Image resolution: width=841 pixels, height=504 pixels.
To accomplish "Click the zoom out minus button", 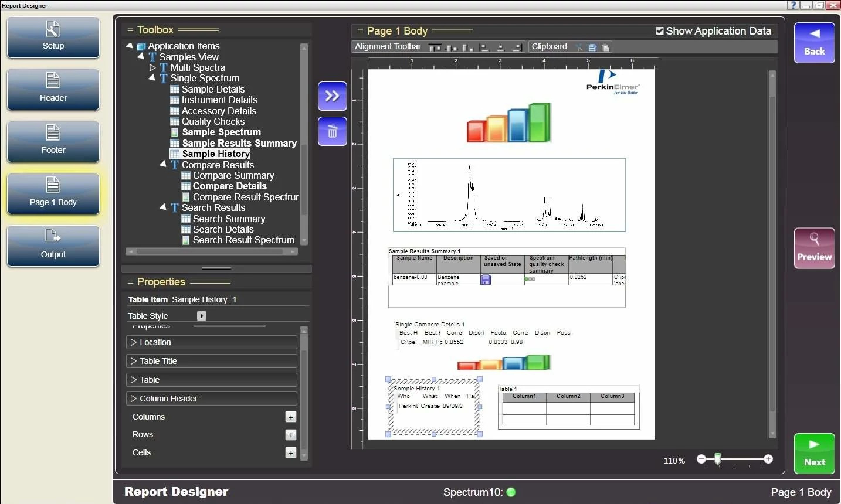I will (x=701, y=459).
